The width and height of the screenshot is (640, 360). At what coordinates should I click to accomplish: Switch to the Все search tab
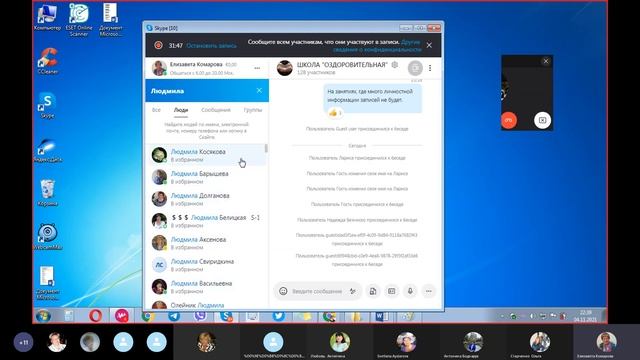point(156,110)
